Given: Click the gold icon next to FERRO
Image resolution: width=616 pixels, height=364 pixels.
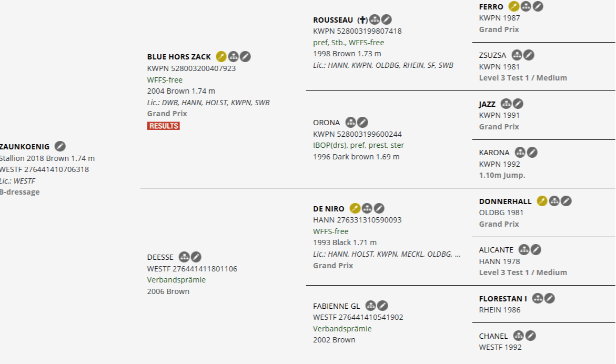Looking at the screenshot, I should coord(513,6).
